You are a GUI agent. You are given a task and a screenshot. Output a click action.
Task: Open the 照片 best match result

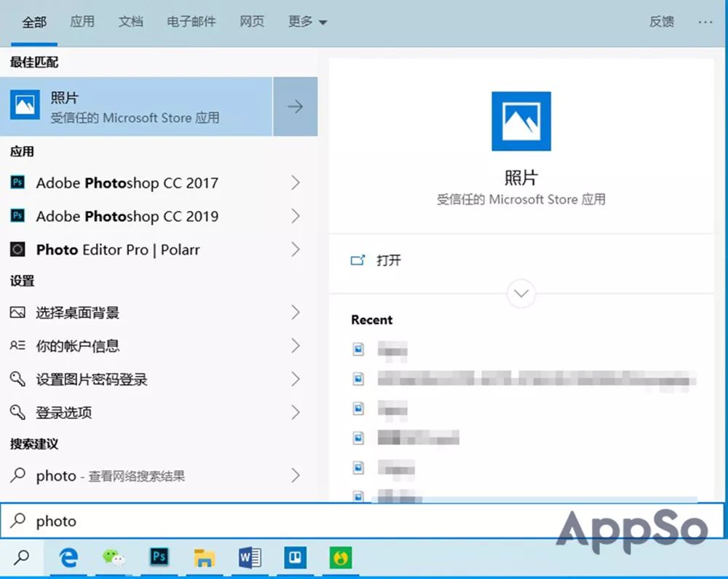coord(136,107)
